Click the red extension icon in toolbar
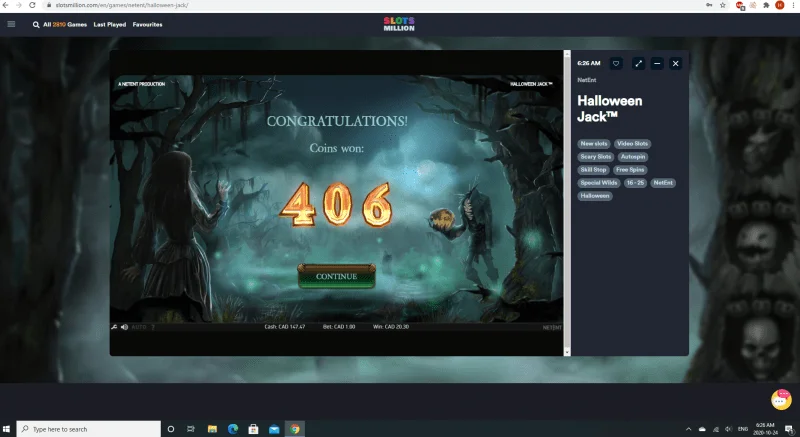Image resolution: width=800 pixels, height=437 pixels. (740, 5)
